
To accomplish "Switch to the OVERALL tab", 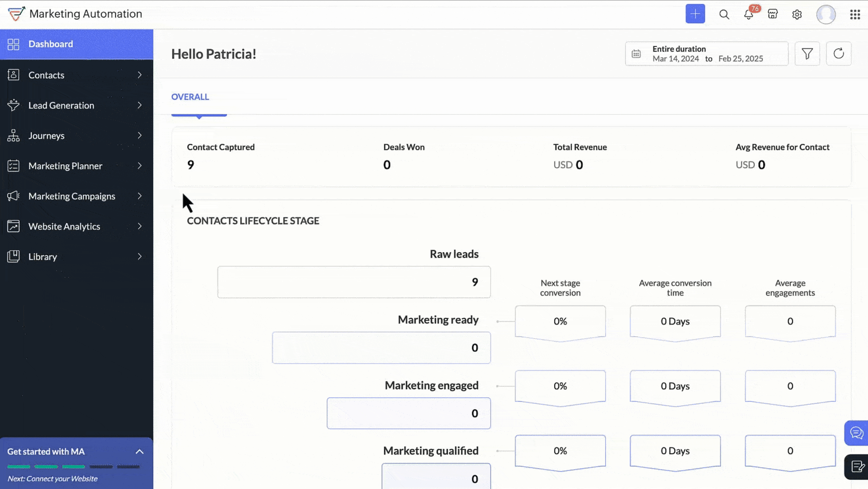I will point(190,97).
